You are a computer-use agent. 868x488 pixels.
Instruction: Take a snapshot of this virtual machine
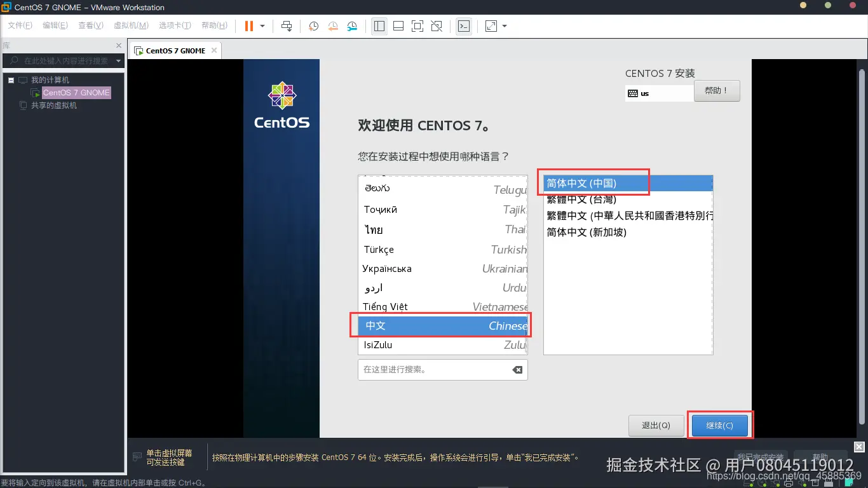click(x=314, y=26)
